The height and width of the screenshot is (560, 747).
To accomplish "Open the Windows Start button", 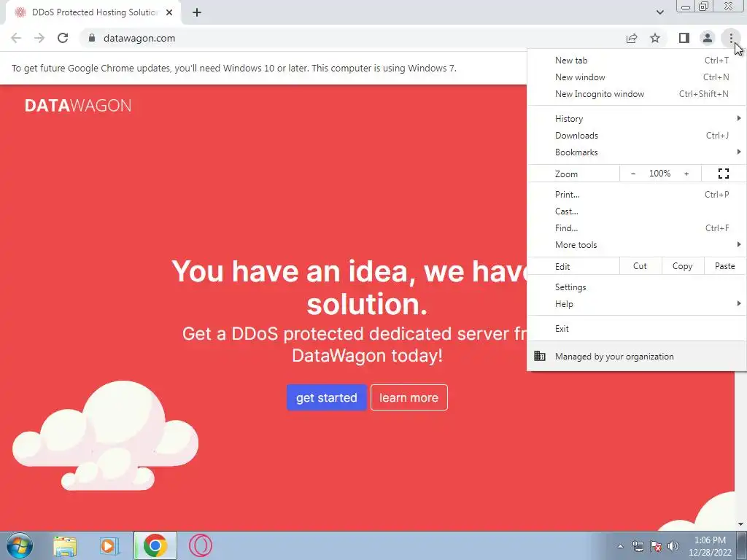I will point(19,545).
